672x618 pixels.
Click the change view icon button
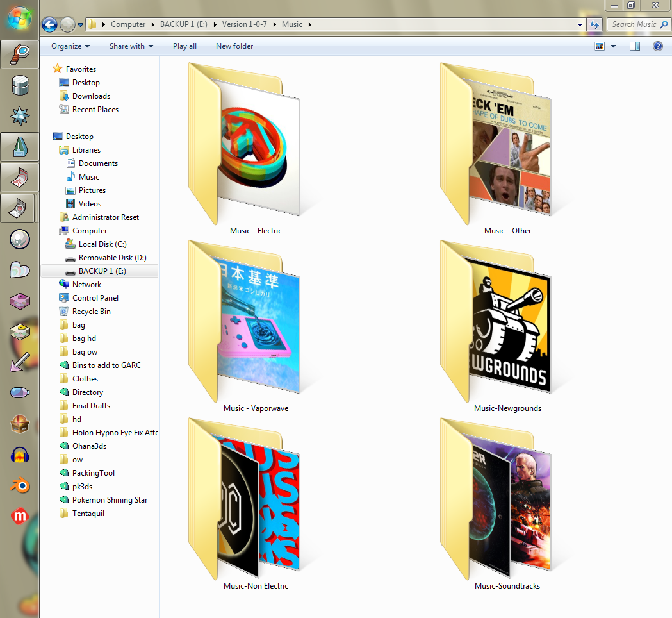pyautogui.click(x=600, y=46)
